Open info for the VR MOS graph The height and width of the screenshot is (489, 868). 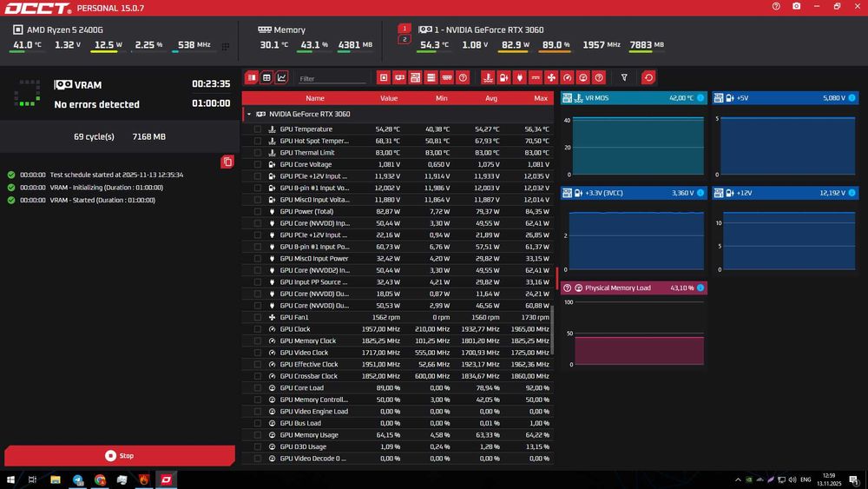(700, 98)
